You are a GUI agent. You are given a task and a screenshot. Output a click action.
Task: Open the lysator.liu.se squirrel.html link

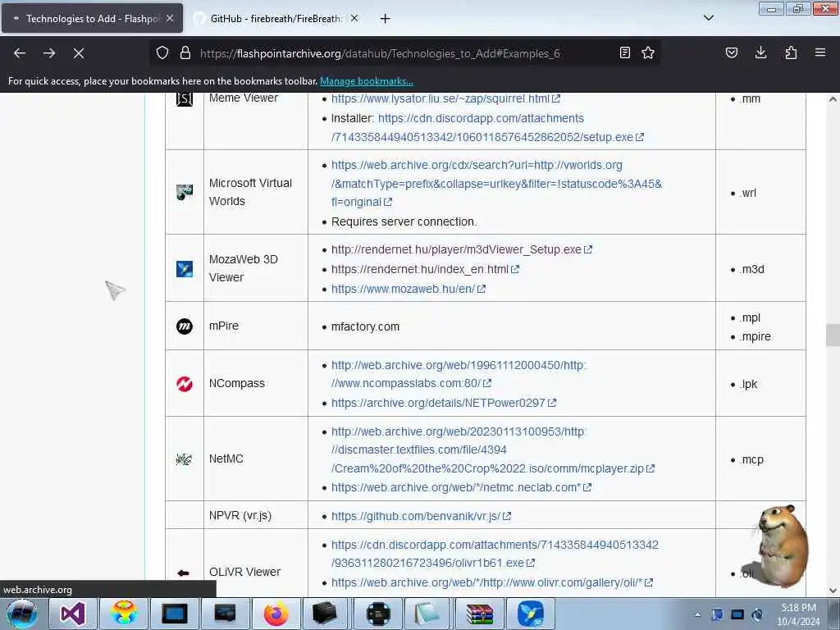445,98
